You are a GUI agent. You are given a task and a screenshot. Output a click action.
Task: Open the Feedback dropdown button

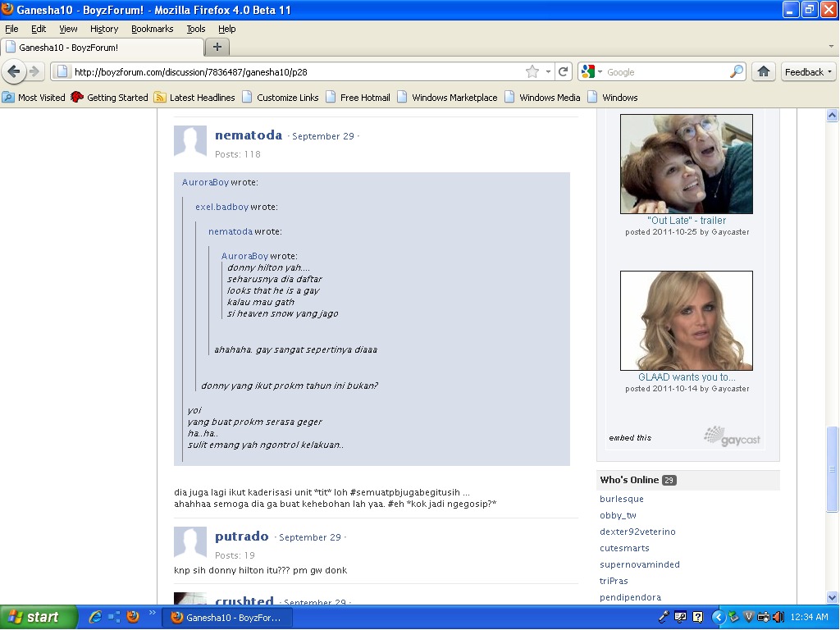[808, 71]
